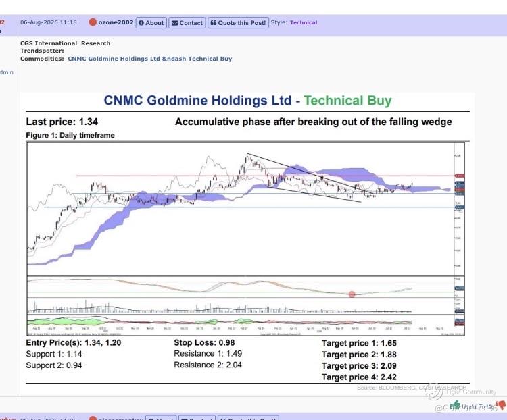Mark the post with red thumbs down
Viewport: 507px width, 420px height.
[501, 405]
